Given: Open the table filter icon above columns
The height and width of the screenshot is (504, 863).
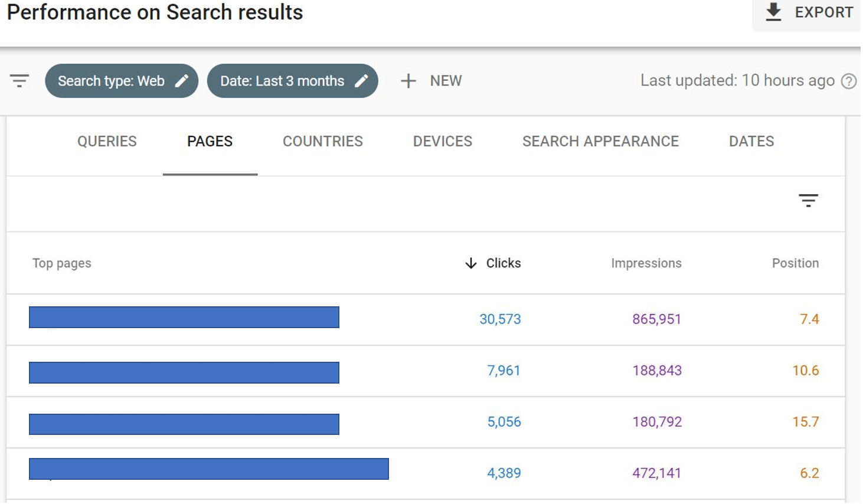Looking at the screenshot, I should (x=809, y=201).
